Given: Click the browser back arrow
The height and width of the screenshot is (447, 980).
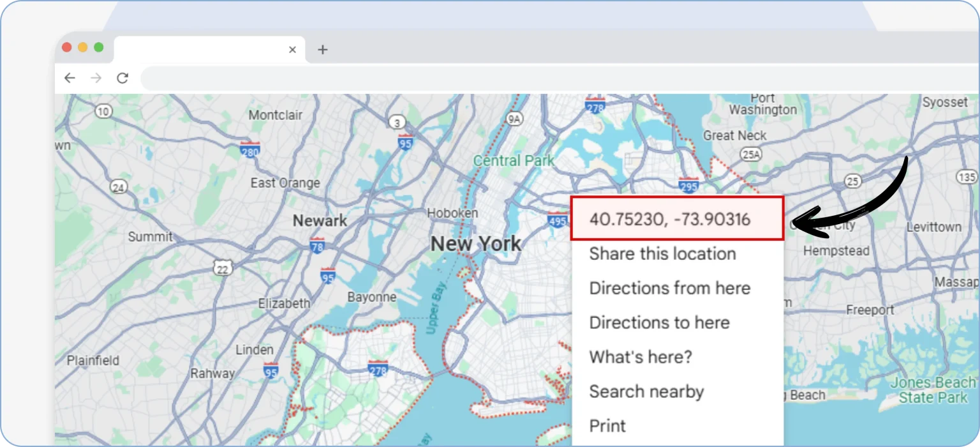Looking at the screenshot, I should [70, 78].
